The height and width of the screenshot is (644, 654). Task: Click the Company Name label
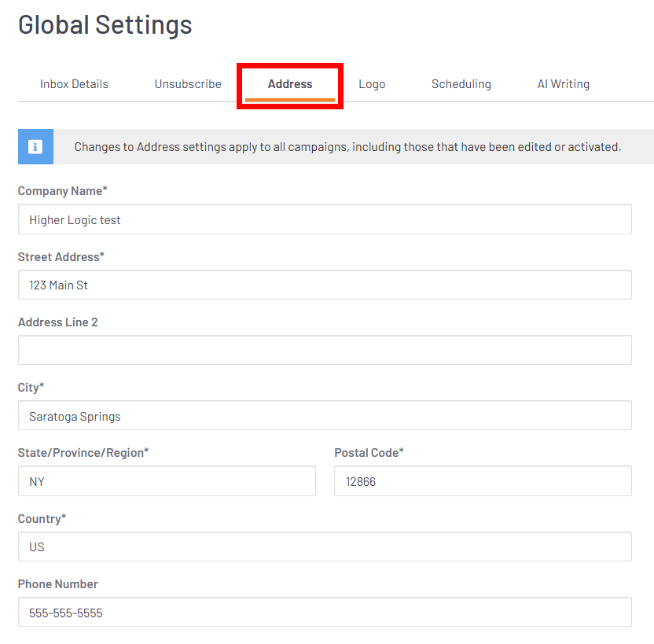tap(63, 191)
